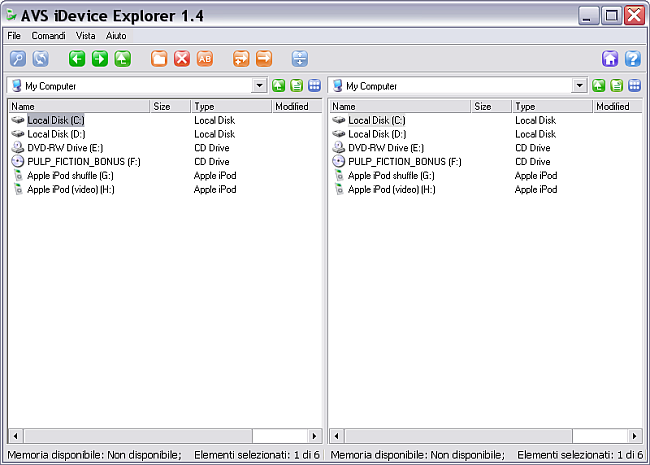Viewport: 650px width, 465px height.
Task: Select DVD-RW Drive (E:) in right panel
Action: pos(386,148)
